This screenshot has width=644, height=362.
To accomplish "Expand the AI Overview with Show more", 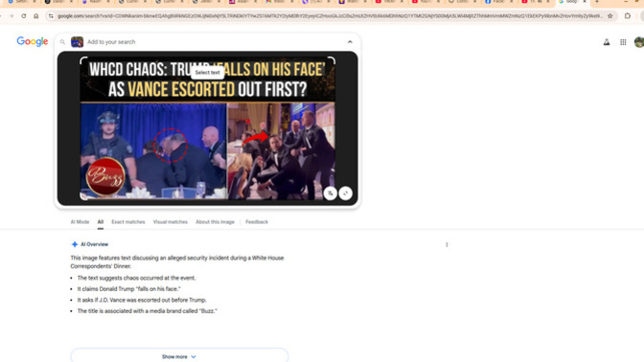I will 179,356.
